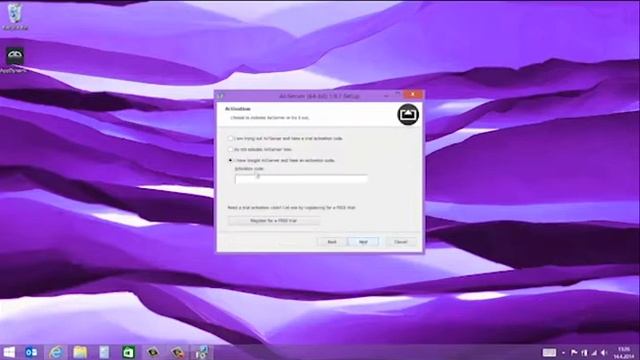Open the Windows Start button
The height and width of the screenshot is (360, 640).
click(9, 352)
